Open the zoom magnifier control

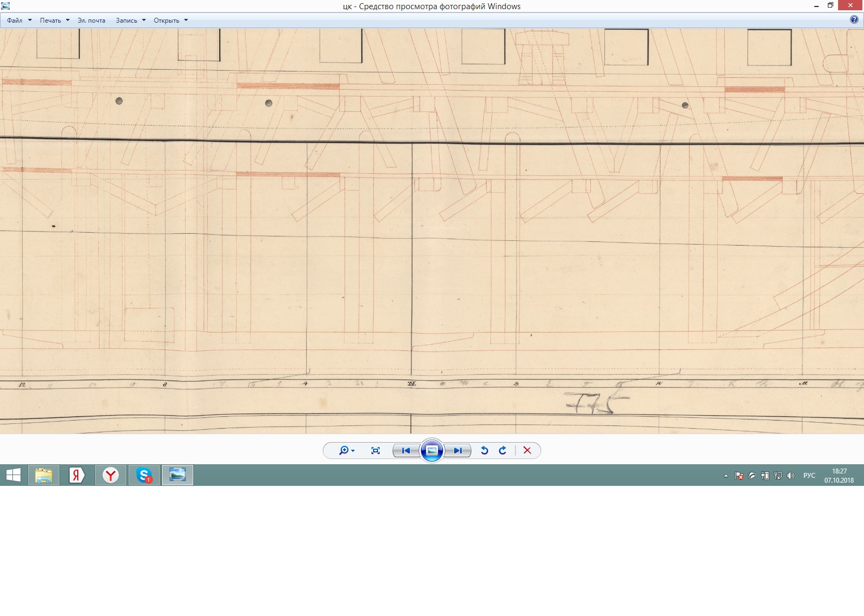click(x=343, y=450)
